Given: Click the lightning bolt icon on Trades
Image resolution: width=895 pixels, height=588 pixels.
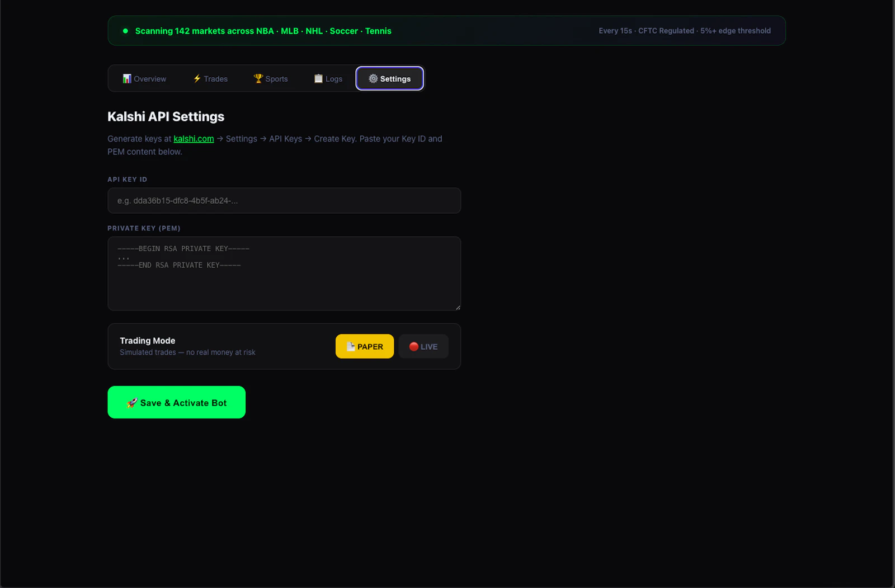Looking at the screenshot, I should 197,79.
